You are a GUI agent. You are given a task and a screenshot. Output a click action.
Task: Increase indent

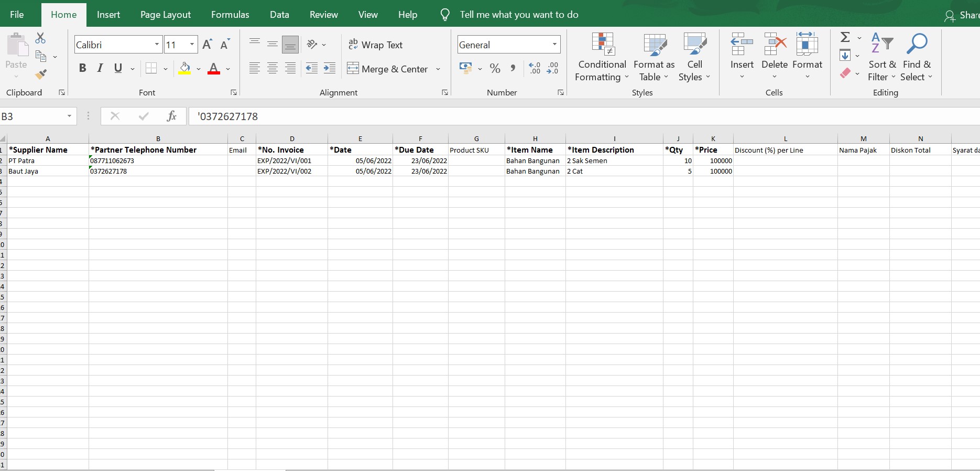point(330,68)
